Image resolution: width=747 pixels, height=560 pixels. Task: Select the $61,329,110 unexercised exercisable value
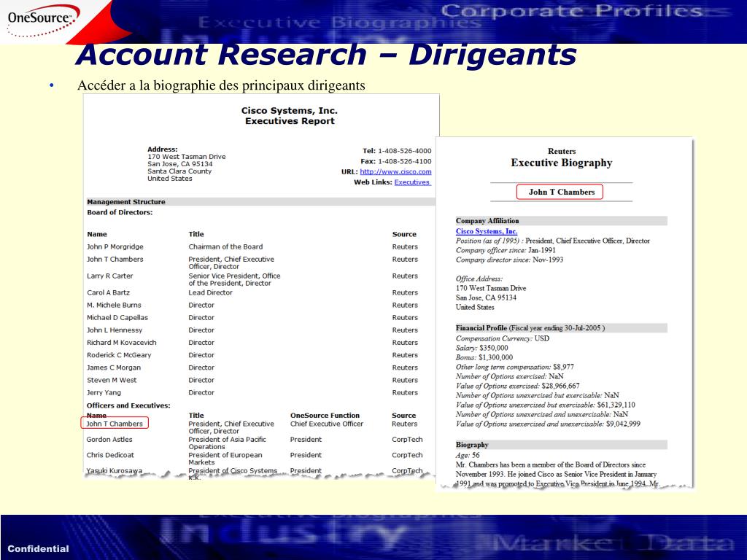pos(616,405)
